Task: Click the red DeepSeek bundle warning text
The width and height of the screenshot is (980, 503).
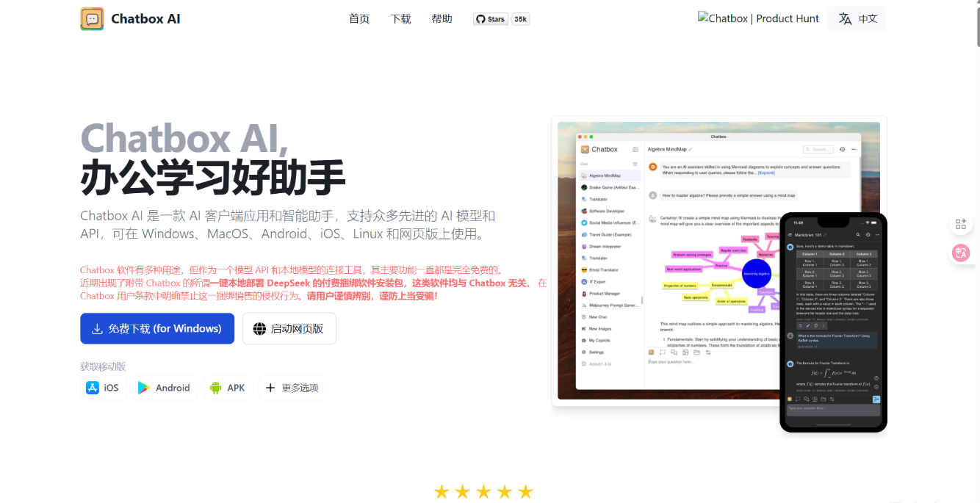Action: pos(314,283)
